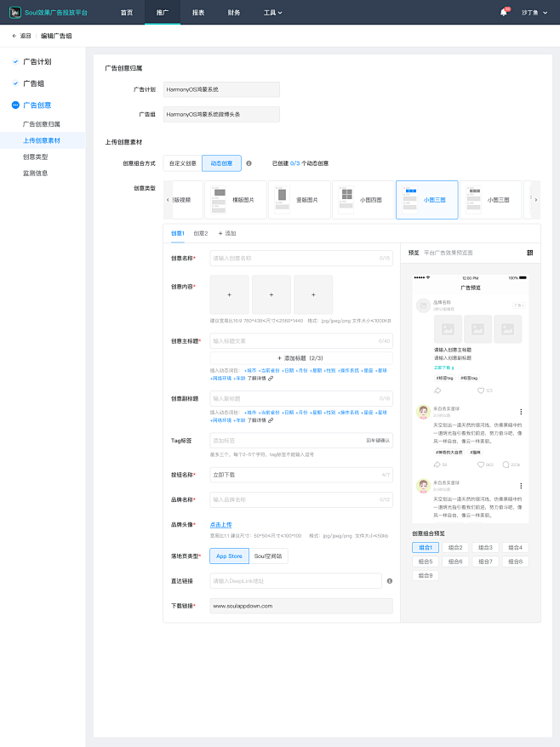Select preview 组合8

click(x=515, y=562)
